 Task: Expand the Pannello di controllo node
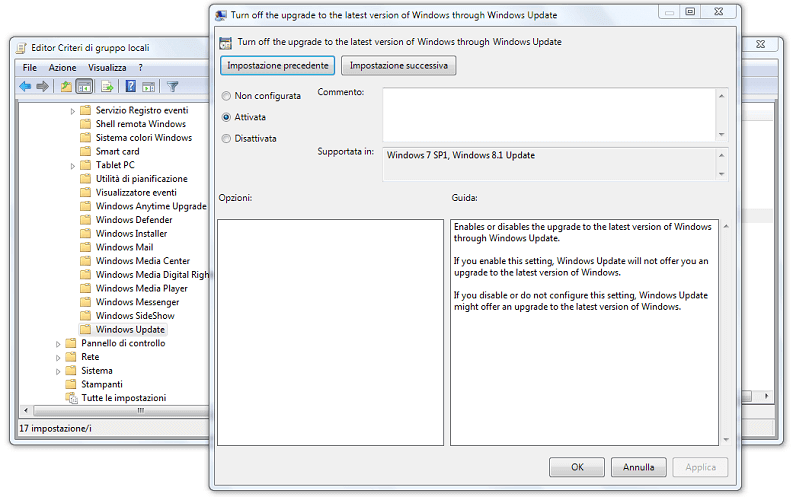[58, 344]
